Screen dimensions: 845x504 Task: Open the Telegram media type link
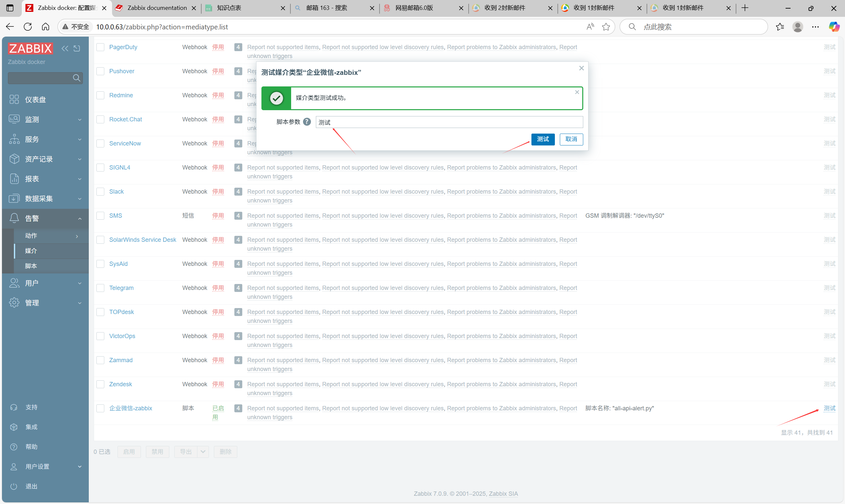pyautogui.click(x=121, y=288)
